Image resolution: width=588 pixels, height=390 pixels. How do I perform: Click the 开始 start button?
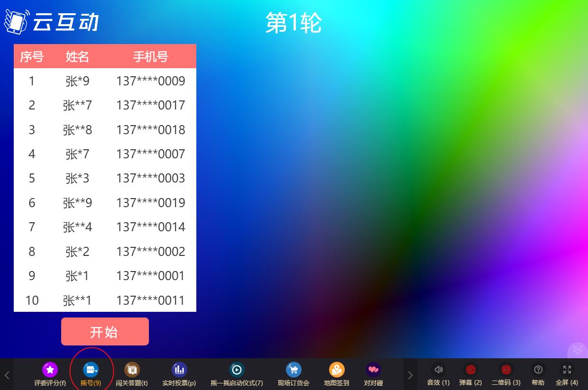tap(105, 332)
